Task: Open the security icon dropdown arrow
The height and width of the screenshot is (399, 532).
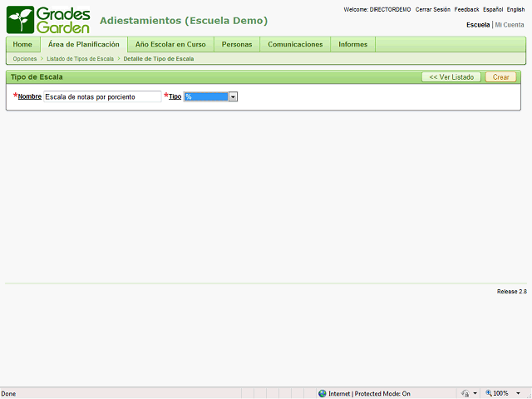Action: click(x=475, y=393)
